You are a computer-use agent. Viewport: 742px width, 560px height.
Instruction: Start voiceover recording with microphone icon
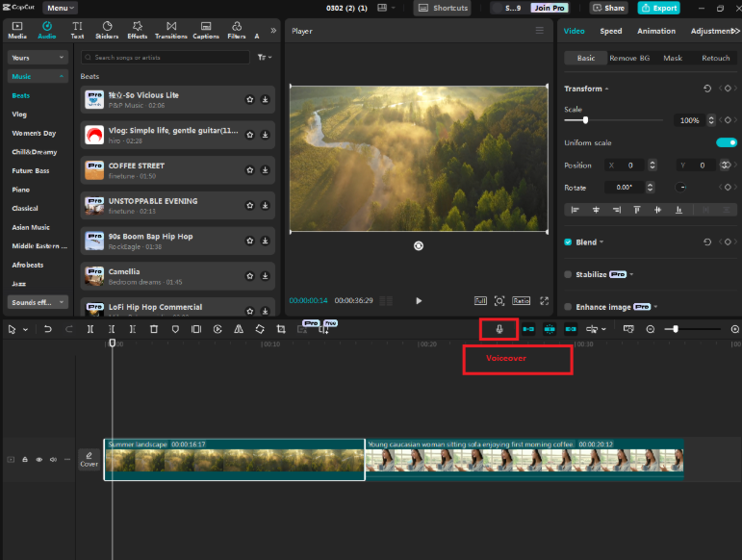[x=499, y=329]
